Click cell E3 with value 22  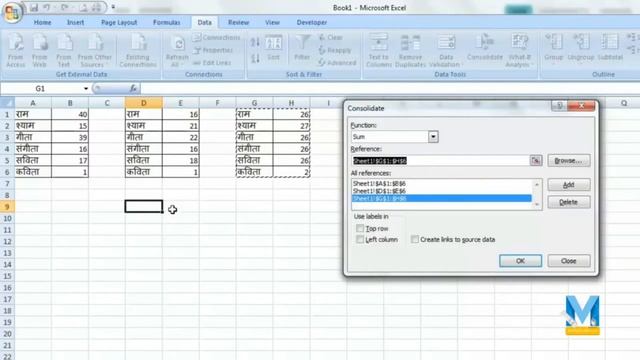[x=180, y=137]
